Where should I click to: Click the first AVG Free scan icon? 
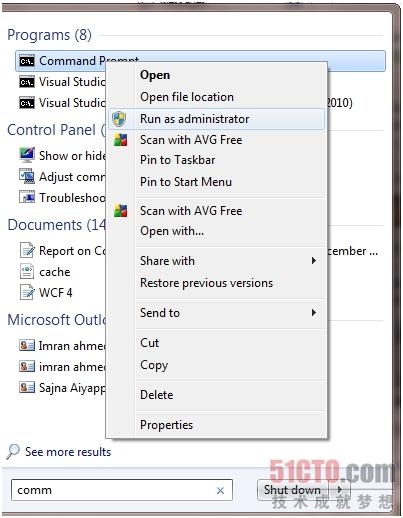(x=120, y=140)
